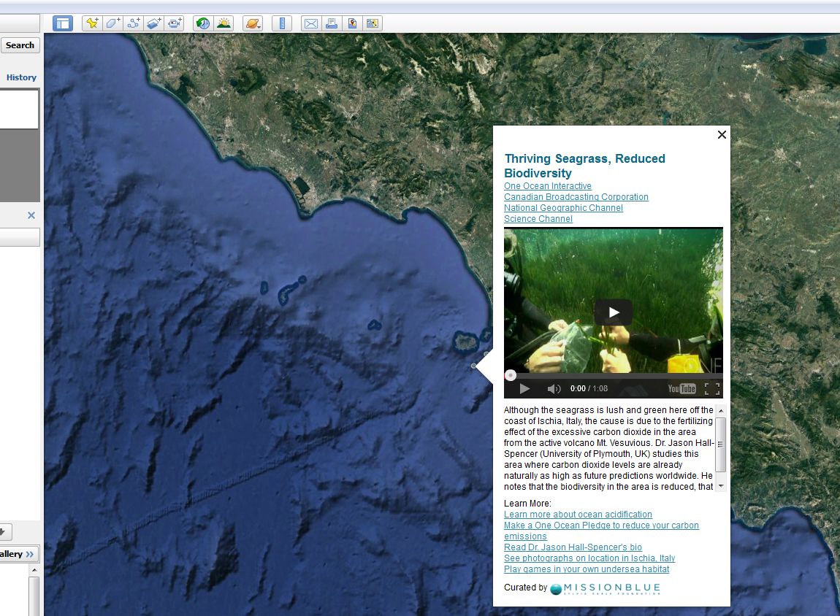Enable sunlight across the landscape
Image resolution: width=840 pixels, height=616 pixels.
[224, 23]
